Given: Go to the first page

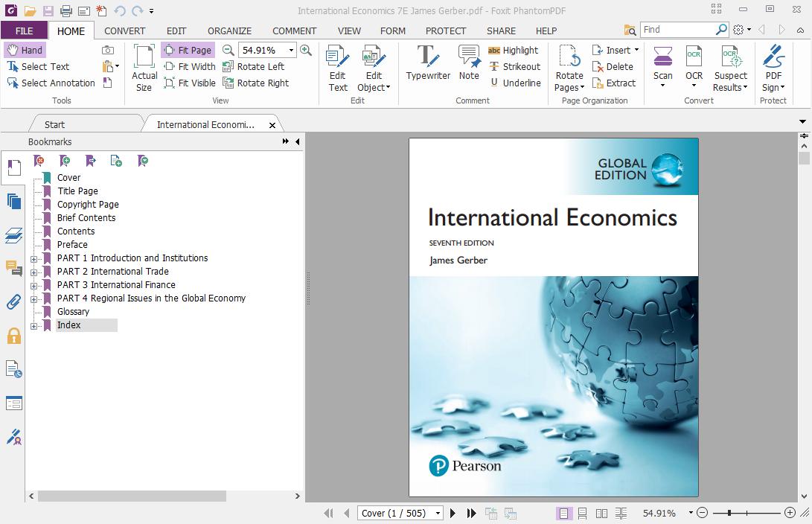Looking at the screenshot, I should click(328, 513).
